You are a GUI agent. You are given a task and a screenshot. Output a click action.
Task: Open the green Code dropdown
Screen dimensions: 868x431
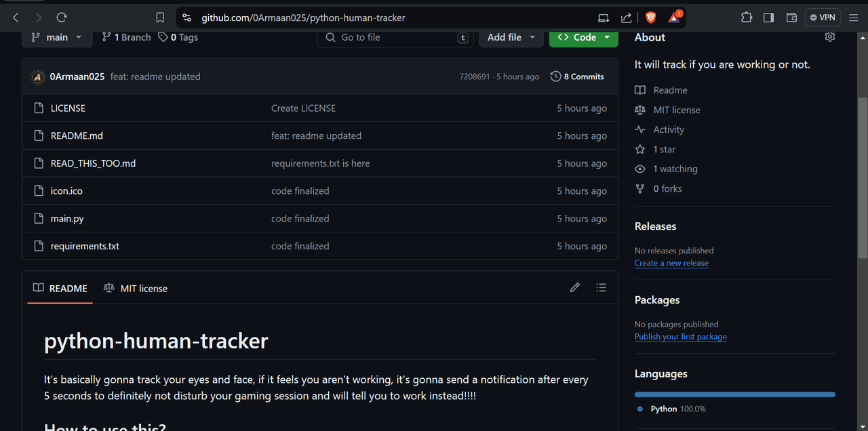click(x=583, y=37)
